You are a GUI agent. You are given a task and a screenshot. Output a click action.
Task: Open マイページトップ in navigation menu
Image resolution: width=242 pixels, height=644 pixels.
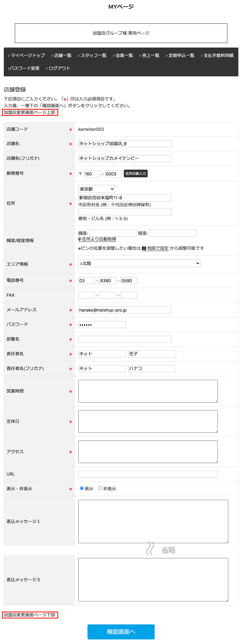pyautogui.click(x=26, y=55)
